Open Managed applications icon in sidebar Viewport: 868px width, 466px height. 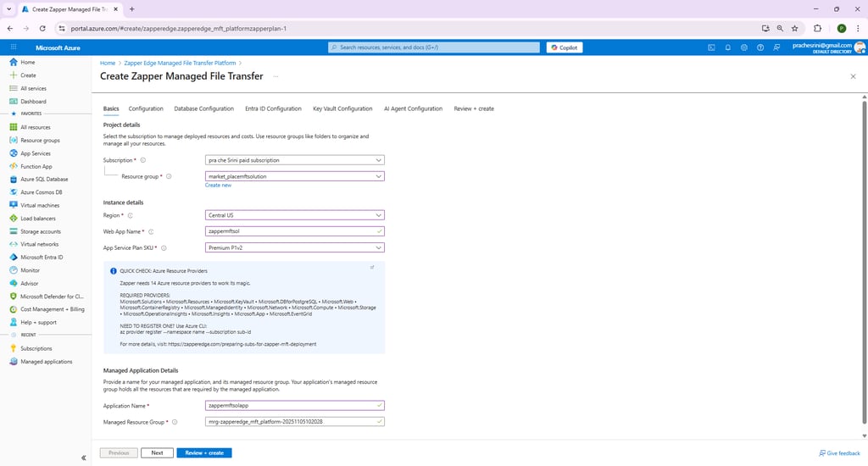click(x=14, y=362)
